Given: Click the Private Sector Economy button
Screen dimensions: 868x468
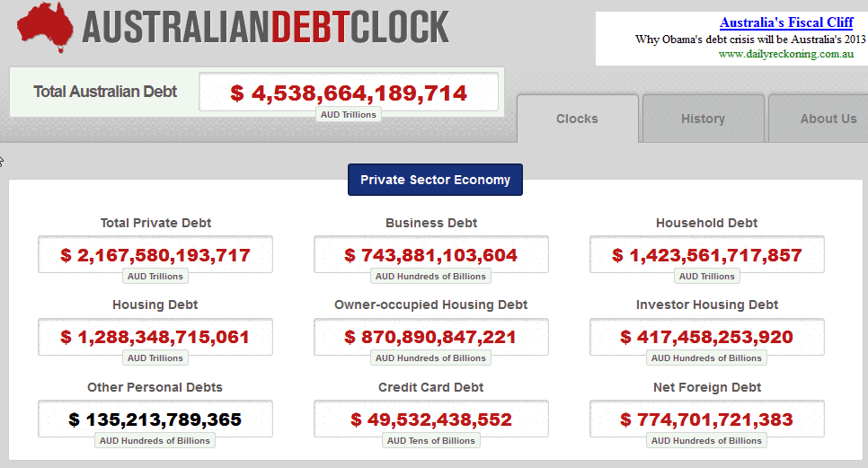Looking at the screenshot, I should click(435, 180).
